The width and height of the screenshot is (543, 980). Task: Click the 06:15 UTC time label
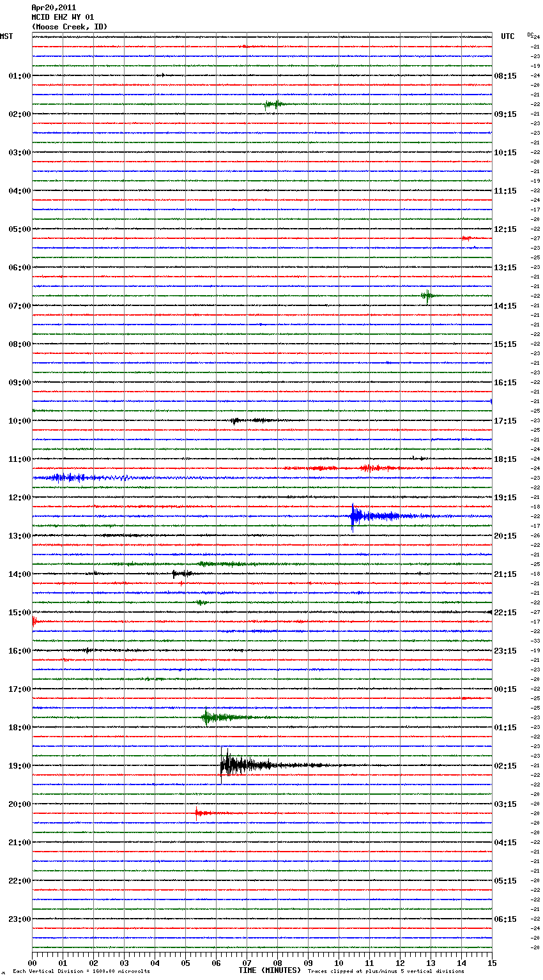tap(505, 919)
